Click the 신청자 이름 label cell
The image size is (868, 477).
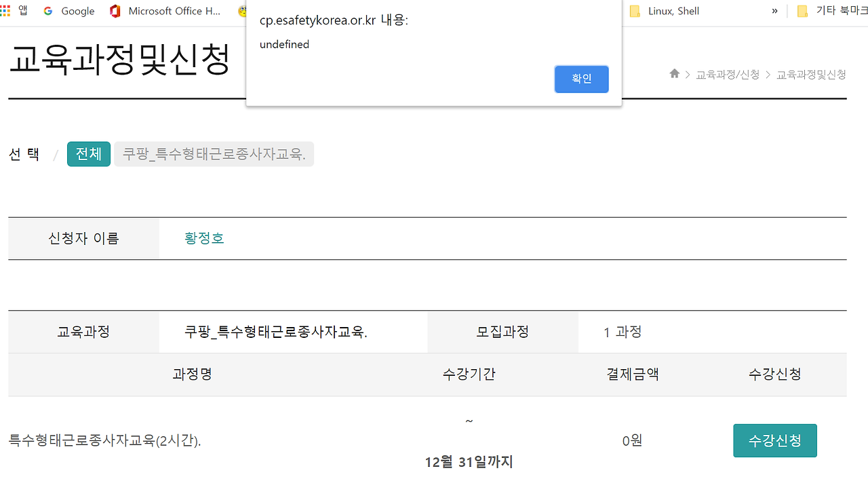[x=83, y=238]
